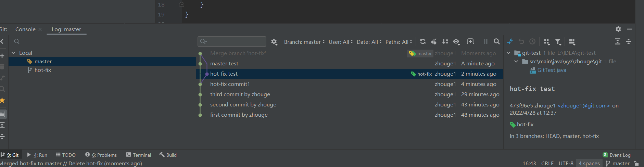Image resolution: width=644 pixels, height=167 pixels.
Task: Toggle the changes filter funnel icon
Action: tap(558, 41)
